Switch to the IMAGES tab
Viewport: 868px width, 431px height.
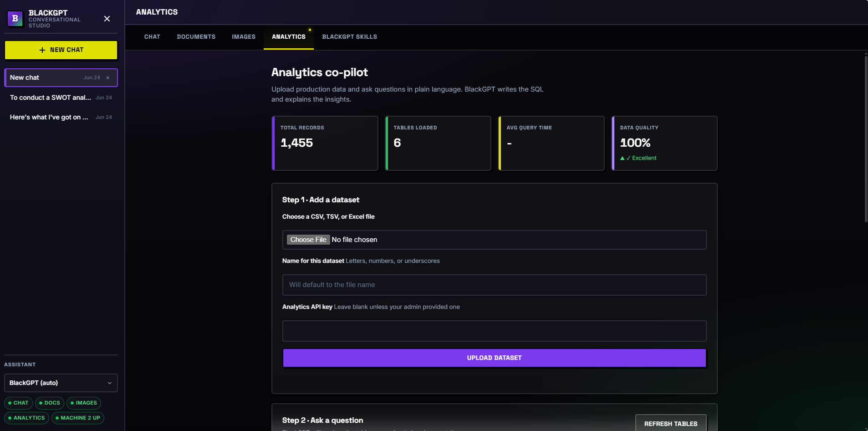tap(244, 37)
